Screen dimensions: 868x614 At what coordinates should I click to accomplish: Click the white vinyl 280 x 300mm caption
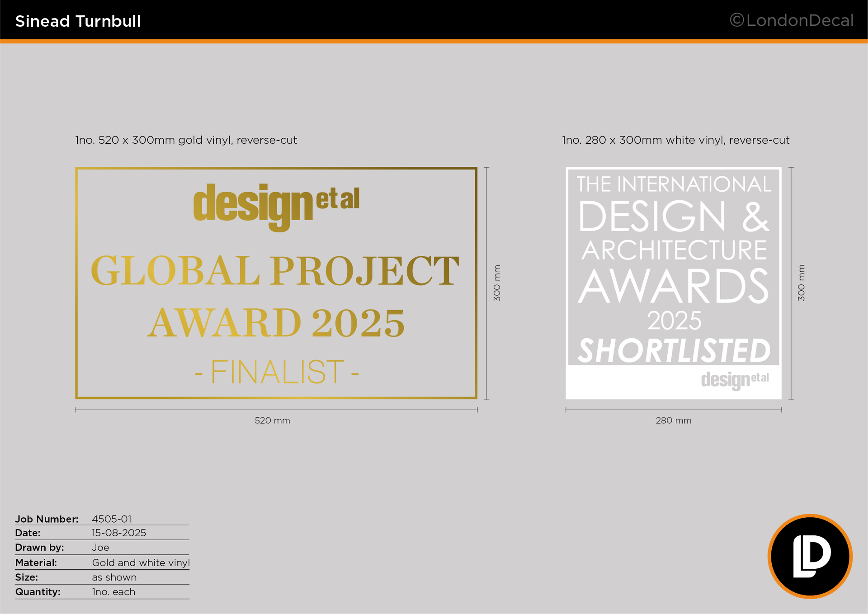pyautogui.click(x=675, y=140)
